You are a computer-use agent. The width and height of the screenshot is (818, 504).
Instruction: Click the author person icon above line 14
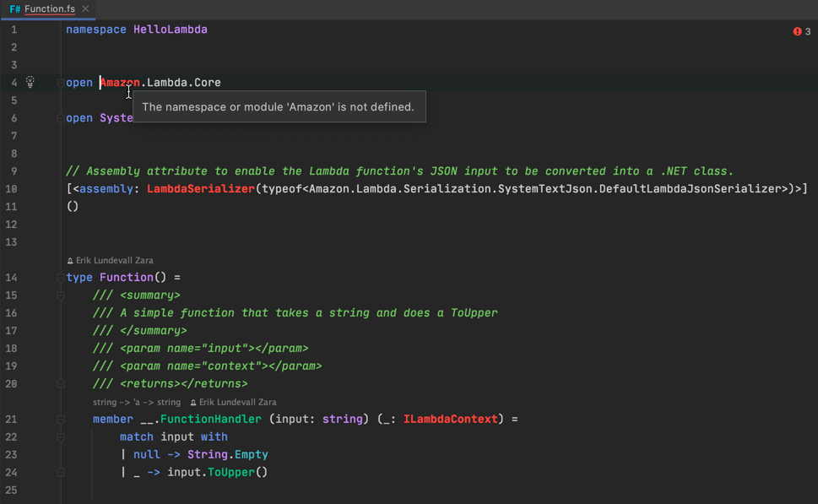click(70, 261)
